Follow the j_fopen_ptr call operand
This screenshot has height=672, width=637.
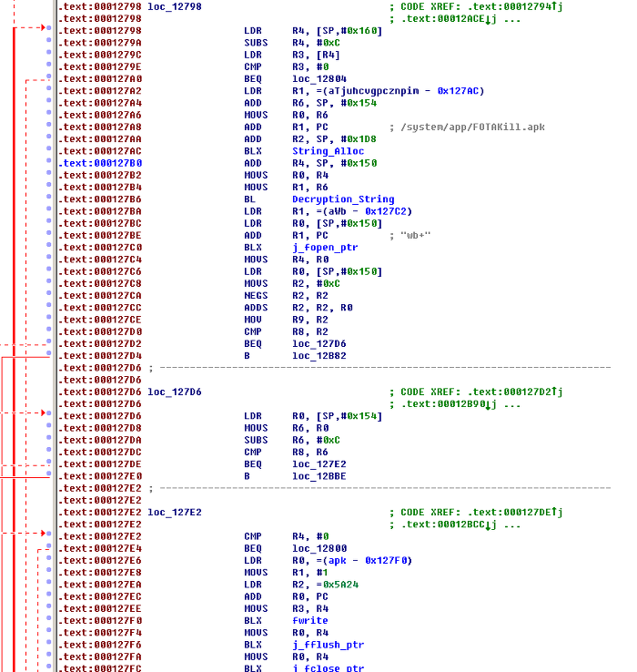click(x=325, y=248)
